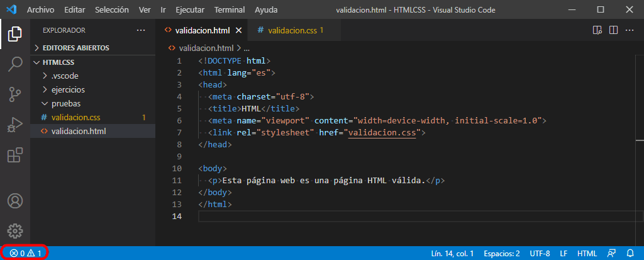Collapse the pruebas folder

click(65, 103)
